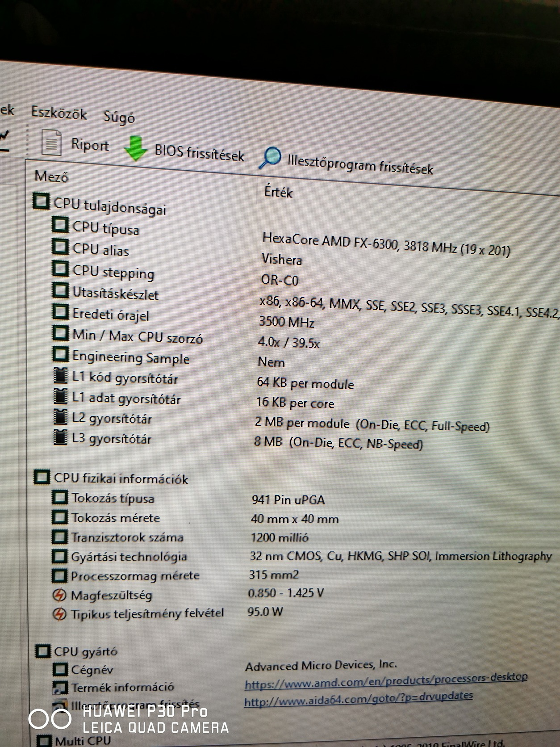The image size is (560, 747).
Task: Select the Magfeszültség lightning icon
Action: (60, 595)
